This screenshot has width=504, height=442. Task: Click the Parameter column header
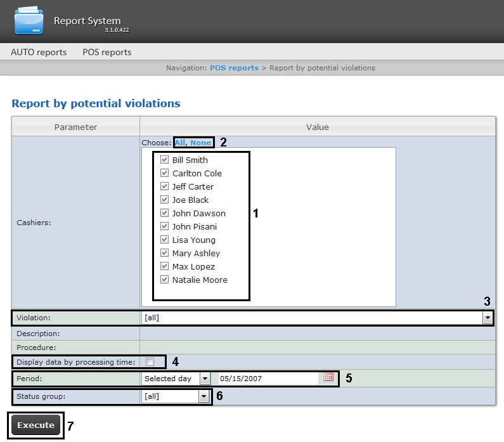click(x=75, y=127)
